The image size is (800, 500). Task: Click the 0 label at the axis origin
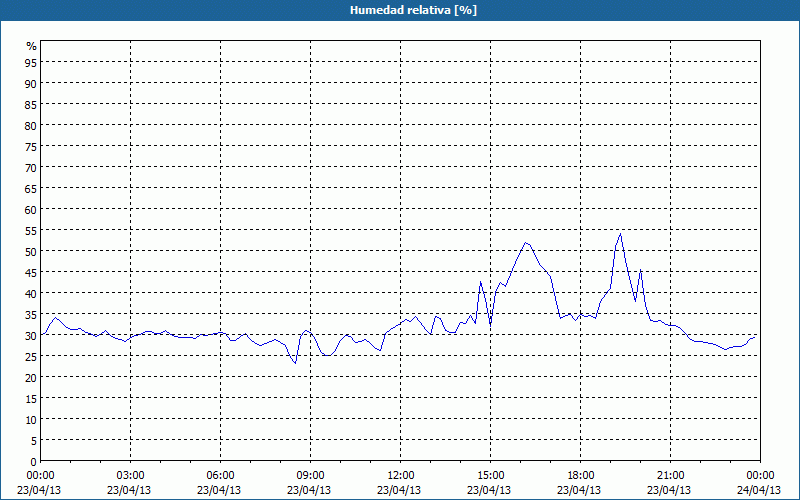pyautogui.click(x=34, y=462)
